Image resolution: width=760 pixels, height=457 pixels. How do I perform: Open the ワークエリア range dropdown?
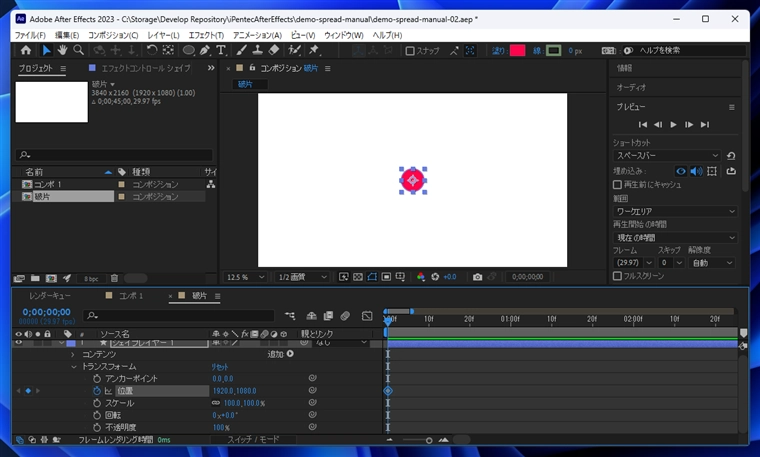(675, 211)
